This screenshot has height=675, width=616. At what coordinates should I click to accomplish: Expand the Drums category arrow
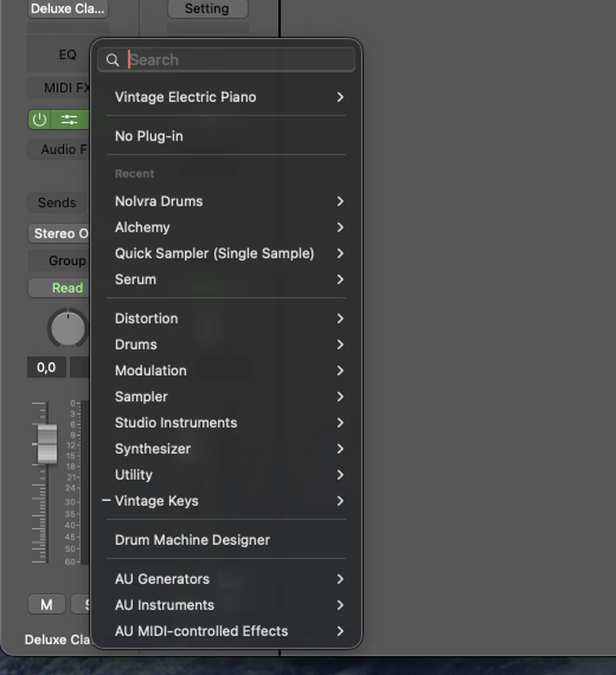coord(341,345)
